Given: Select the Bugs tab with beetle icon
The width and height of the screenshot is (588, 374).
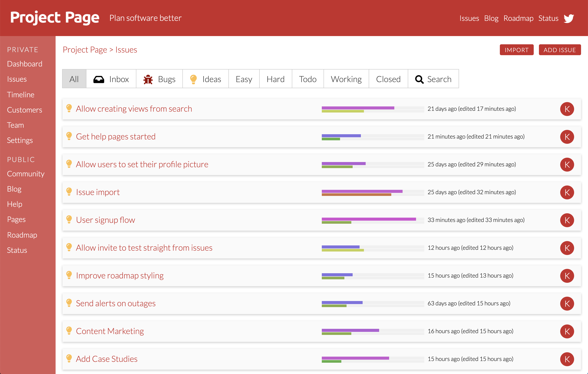Looking at the screenshot, I should click(x=159, y=79).
